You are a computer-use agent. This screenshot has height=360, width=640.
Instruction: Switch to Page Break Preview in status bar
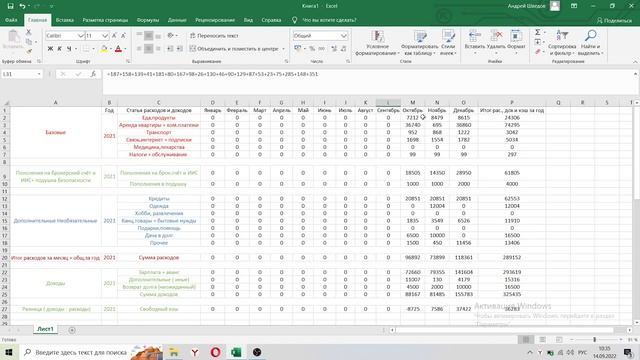tap(559, 340)
